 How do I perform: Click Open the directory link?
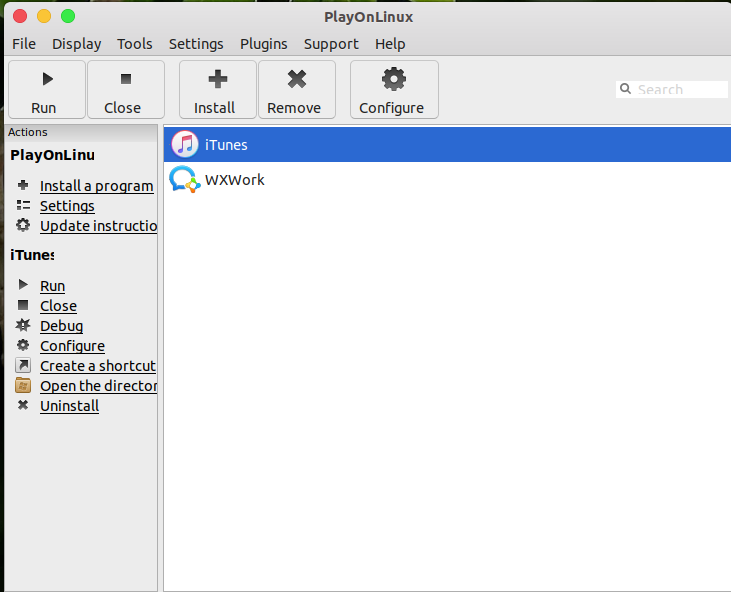click(98, 386)
